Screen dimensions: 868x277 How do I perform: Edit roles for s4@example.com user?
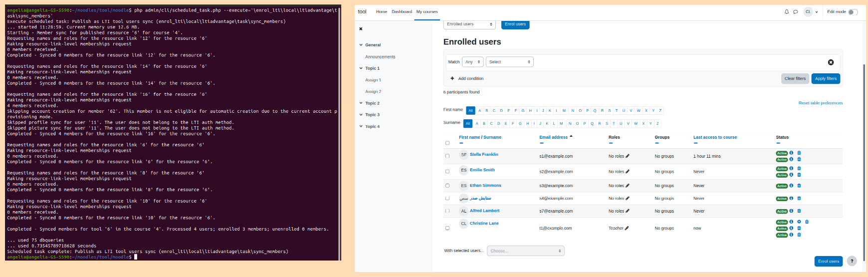pos(627,198)
